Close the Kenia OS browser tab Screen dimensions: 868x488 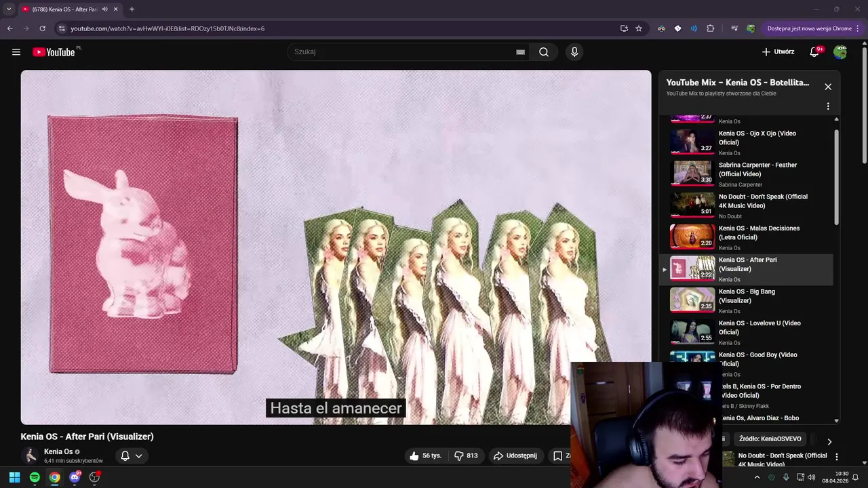(x=116, y=9)
